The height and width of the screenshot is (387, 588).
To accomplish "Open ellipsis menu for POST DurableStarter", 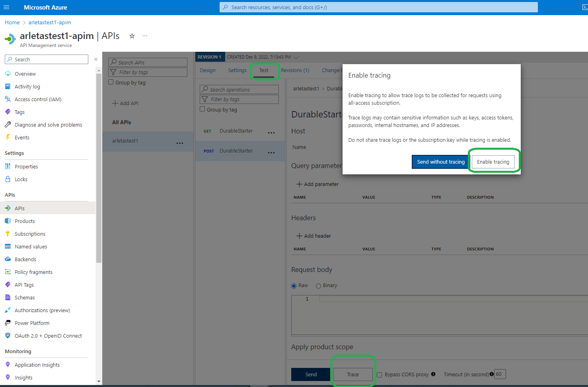I will coord(271,153).
